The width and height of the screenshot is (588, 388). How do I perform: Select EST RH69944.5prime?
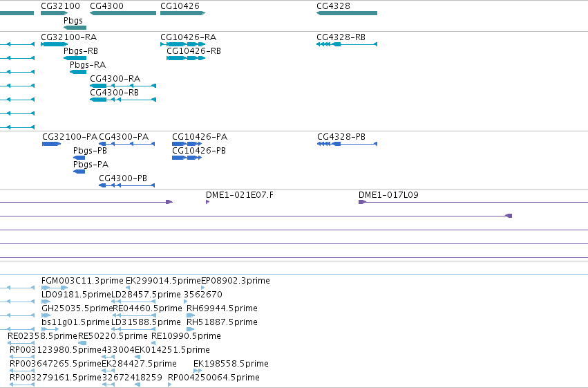pos(222,309)
